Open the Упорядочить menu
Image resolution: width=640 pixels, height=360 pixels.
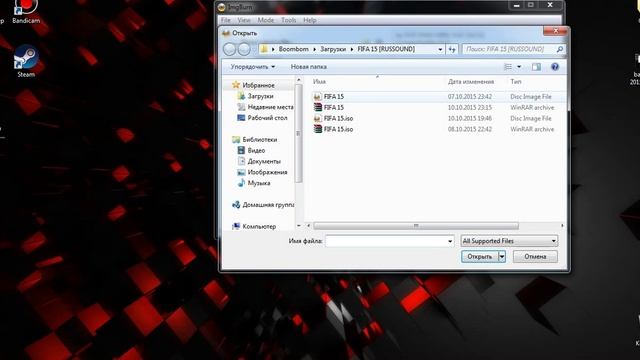(x=253, y=67)
